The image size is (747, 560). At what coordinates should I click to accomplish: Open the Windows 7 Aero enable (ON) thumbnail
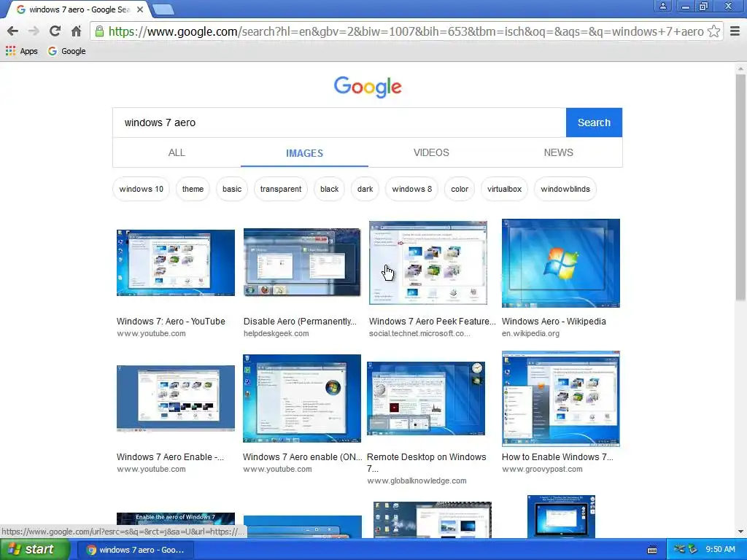(x=302, y=398)
